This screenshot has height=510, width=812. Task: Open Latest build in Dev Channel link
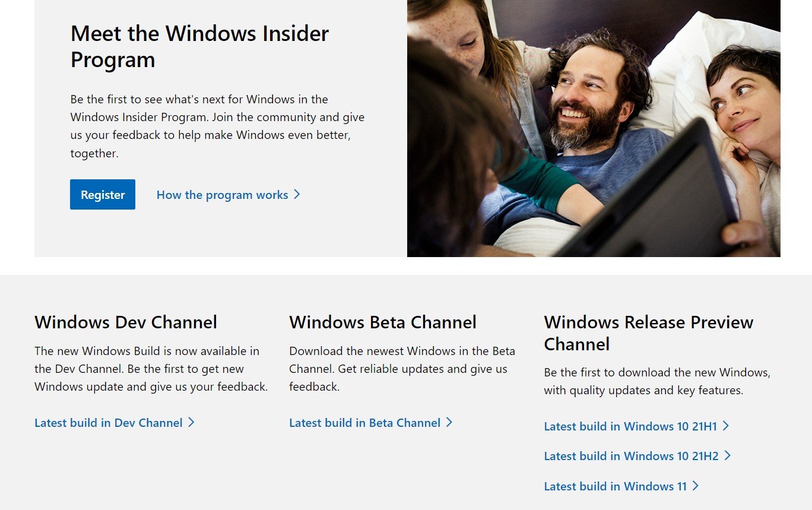point(108,423)
